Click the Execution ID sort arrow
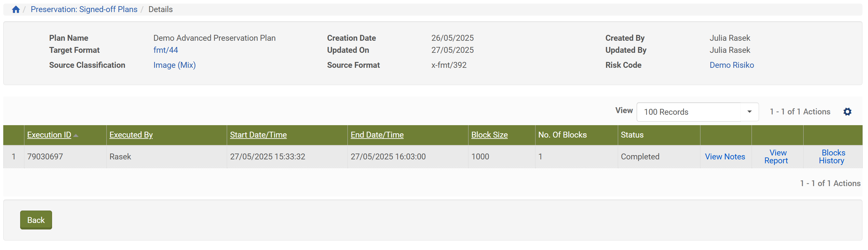The image size is (868, 250). pyautogui.click(x=76, y=135)
